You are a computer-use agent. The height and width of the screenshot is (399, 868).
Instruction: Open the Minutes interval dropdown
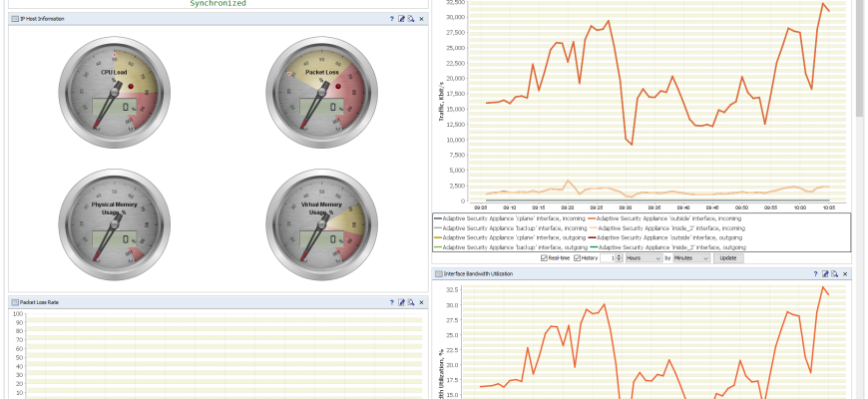pos(691,258)
